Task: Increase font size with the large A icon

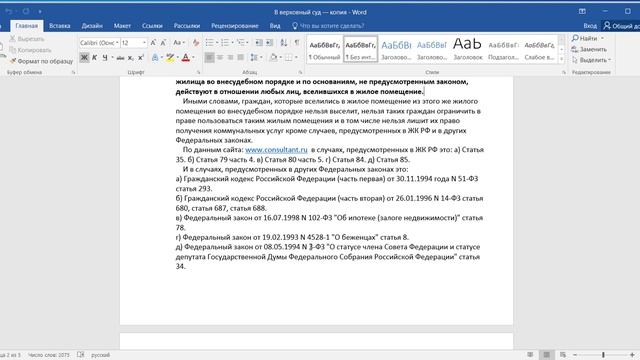Action: (153, 42)
